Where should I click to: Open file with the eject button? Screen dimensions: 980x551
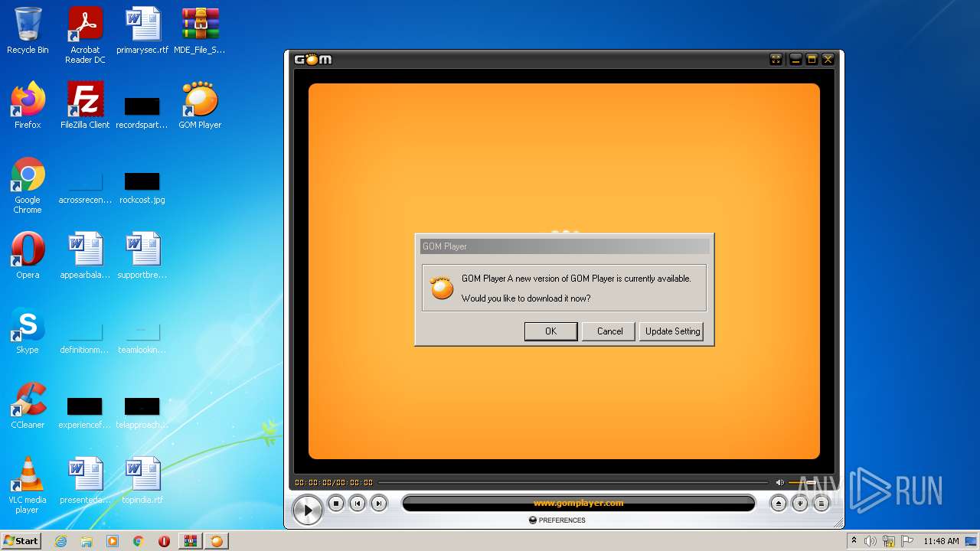[x=778, y=504]
